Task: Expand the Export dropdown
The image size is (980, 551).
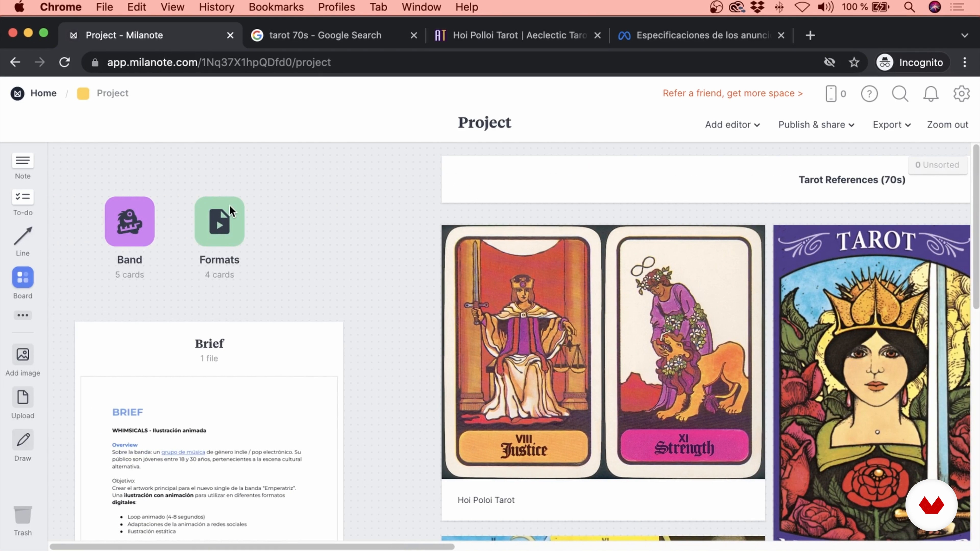Action: [892, 125]
